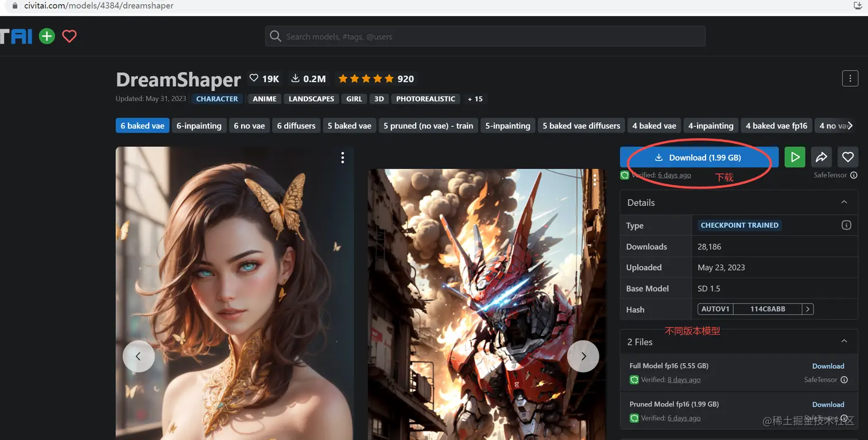Switch to the 5-inpainting version
868x440 pixels.
click(508, 126)
